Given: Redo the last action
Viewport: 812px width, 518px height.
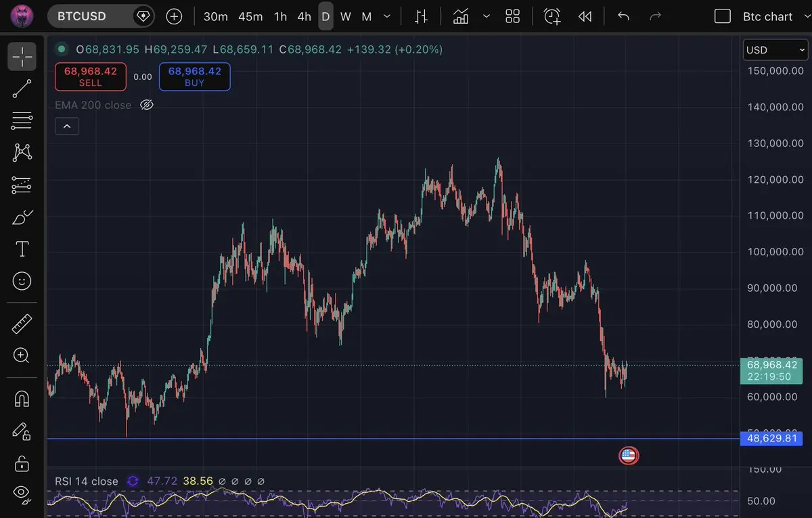Looking at the screenshot, I should point(655,16).
